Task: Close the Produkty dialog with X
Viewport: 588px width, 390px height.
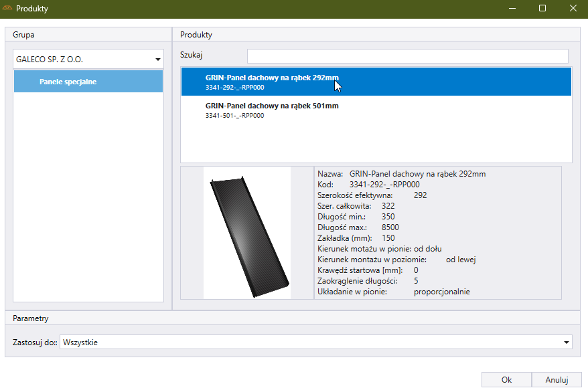Action: tap(573, 9)
